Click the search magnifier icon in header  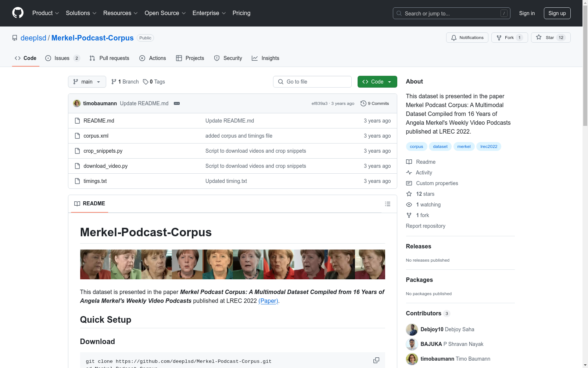pyautogui.click(x=399, y=13)
